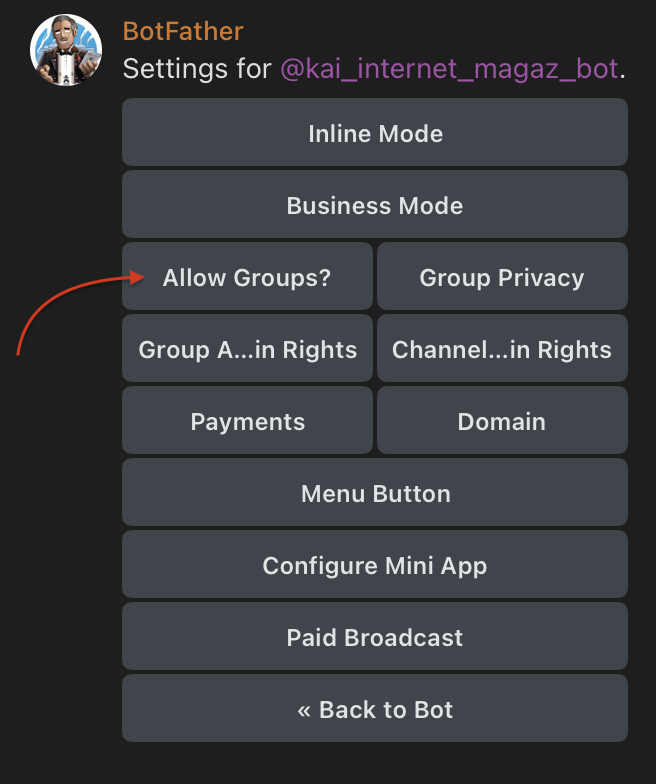
Task: Open BotFather's profile avatar
Action: [x=67, y=50]
